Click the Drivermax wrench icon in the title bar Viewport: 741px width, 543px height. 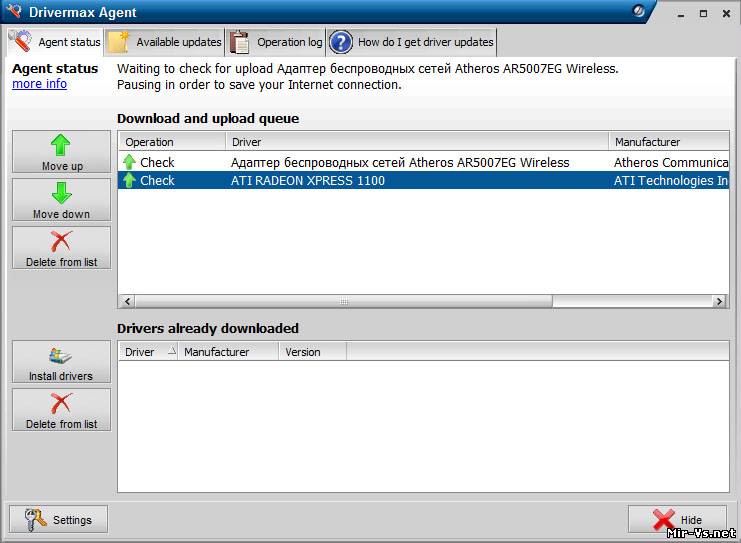point(13,12)
